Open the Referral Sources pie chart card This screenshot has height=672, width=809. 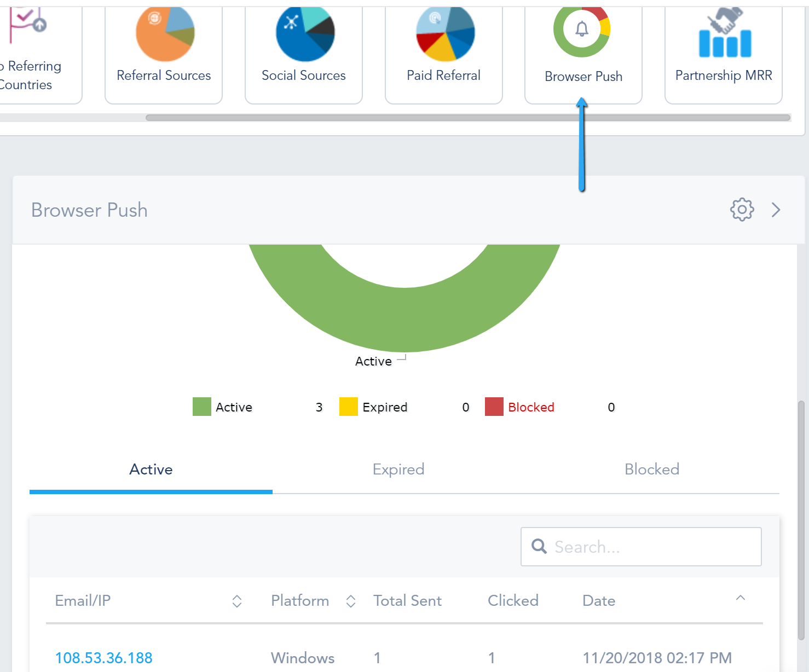164,54
